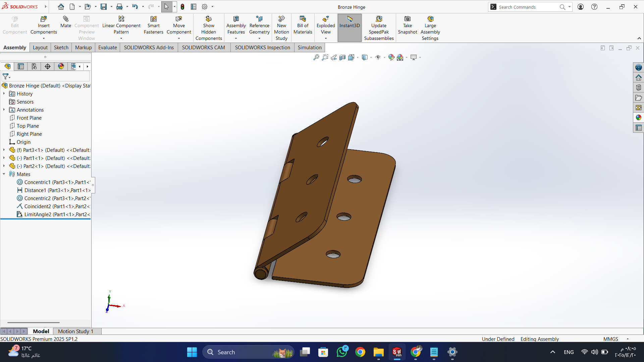Screen dimensions: 644x362
Task: Open the ConfigurationManager tab
Action: point(34,66)
